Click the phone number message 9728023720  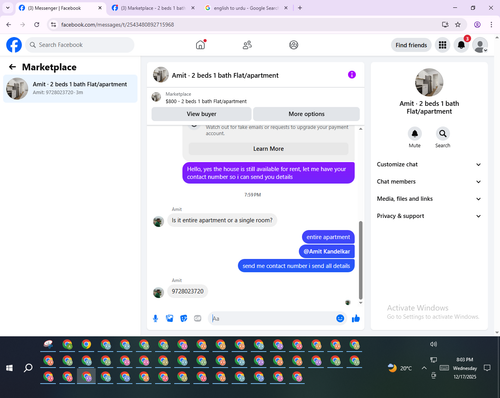click(x=187, y=291)
